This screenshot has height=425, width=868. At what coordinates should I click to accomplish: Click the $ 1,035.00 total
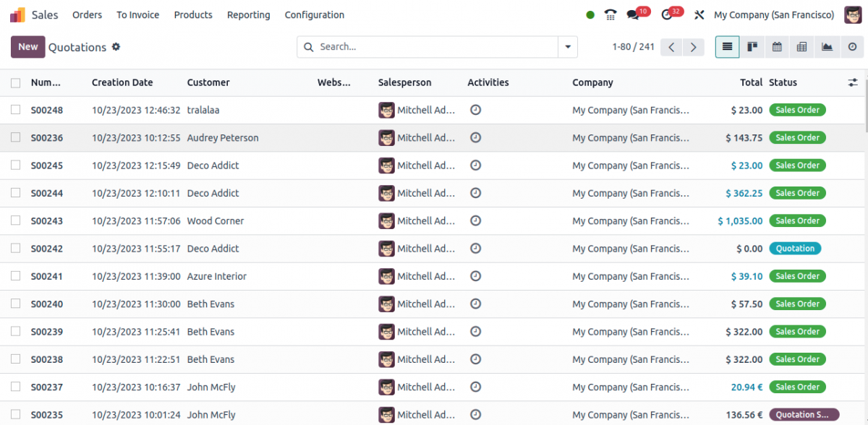pos(740,220)
